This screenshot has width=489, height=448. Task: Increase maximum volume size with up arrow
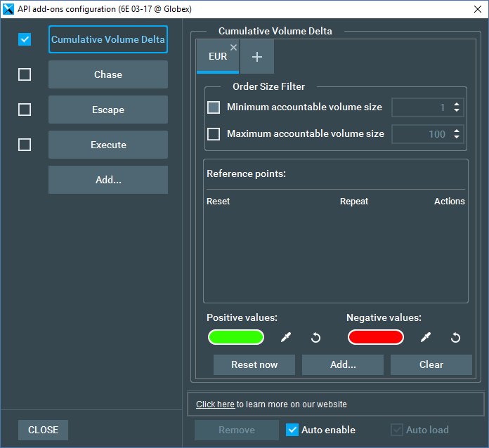coord(457,131)
